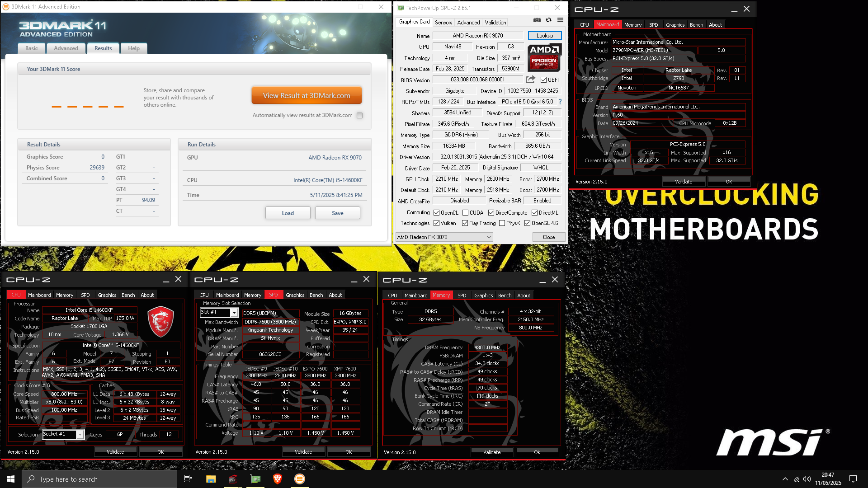Switch to the Advanced tab in 3DMark 11
This screenshot has height=488, width=868.
click(66, 48)
